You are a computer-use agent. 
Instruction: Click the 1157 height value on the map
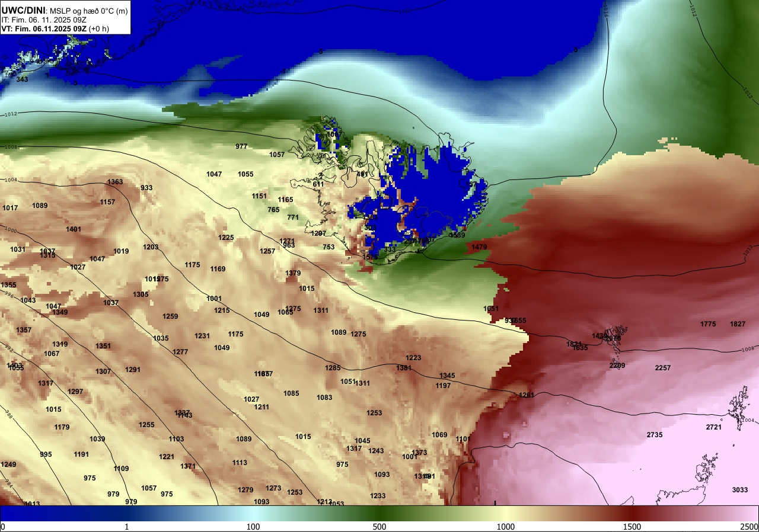[107, 202]
